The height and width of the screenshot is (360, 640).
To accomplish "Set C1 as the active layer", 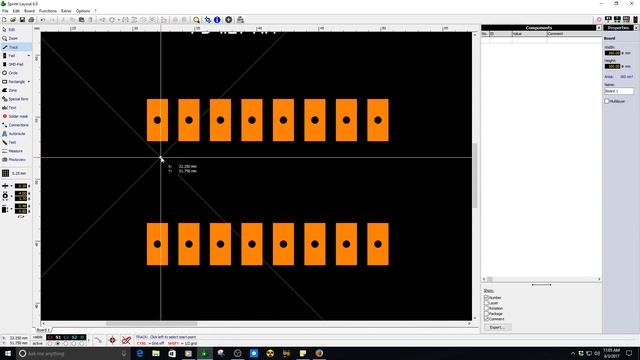I will (50, 344).
